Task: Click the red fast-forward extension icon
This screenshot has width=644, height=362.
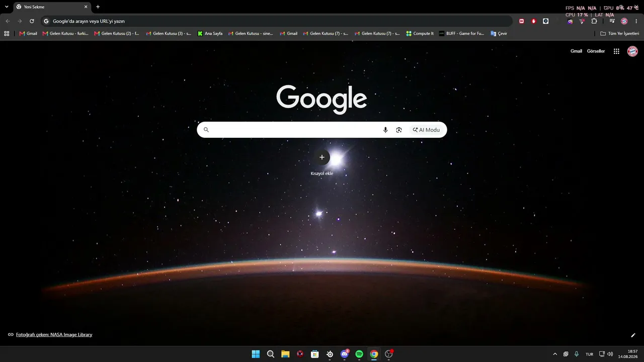Action: tap(522, 21)
